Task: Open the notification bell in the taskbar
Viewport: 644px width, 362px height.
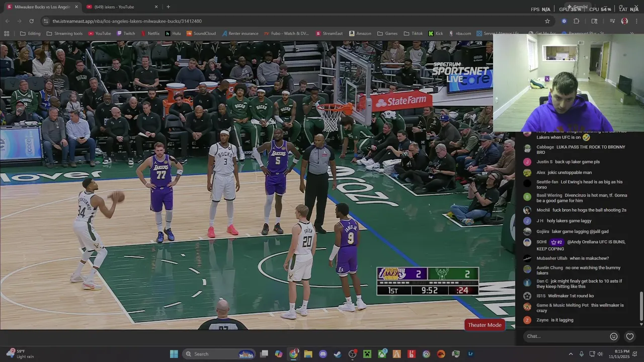Action: (x=636, y=354)
